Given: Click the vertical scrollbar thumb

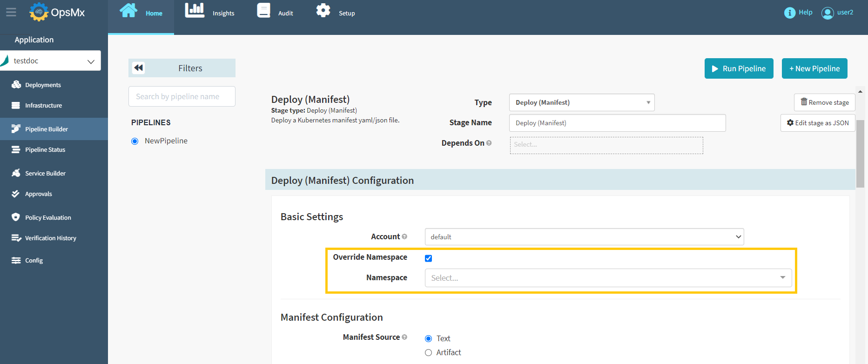Looking at the screenshot, I should coord(860,154).
